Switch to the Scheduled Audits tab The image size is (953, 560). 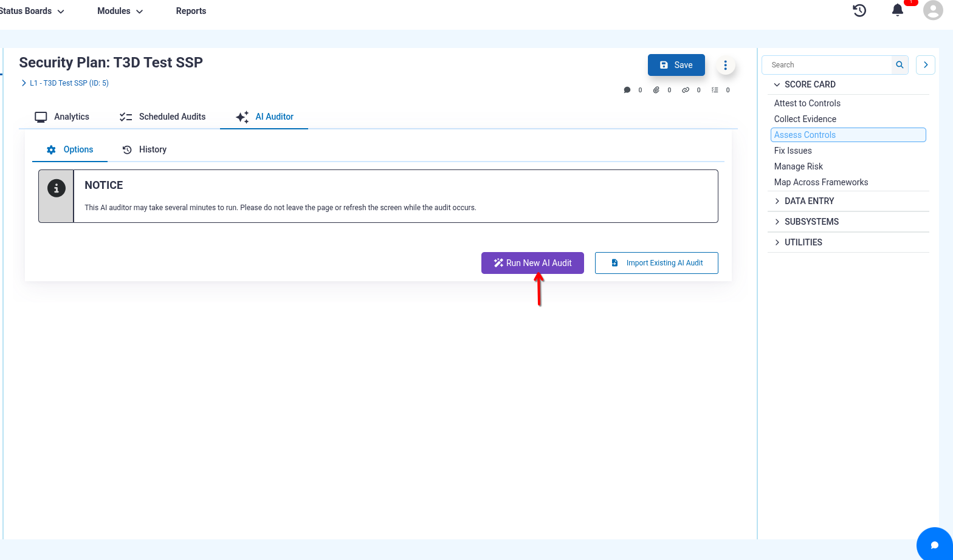pos(162,117)
